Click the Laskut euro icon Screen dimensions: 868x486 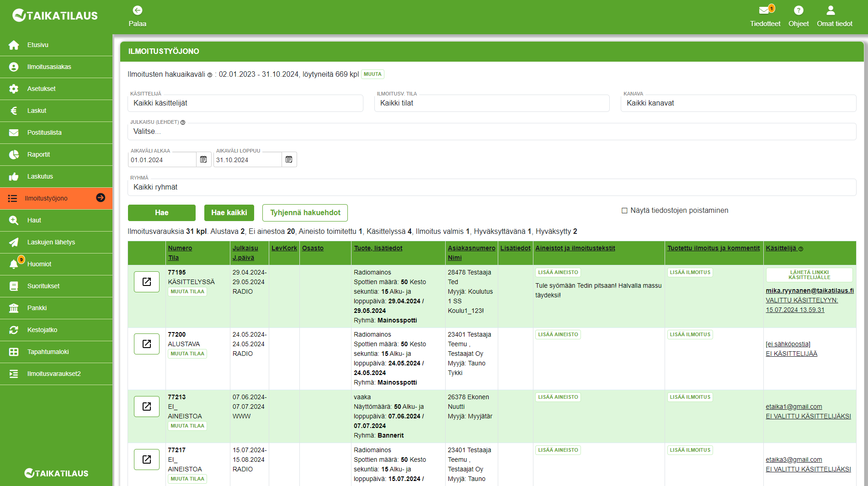coord(14,111)
